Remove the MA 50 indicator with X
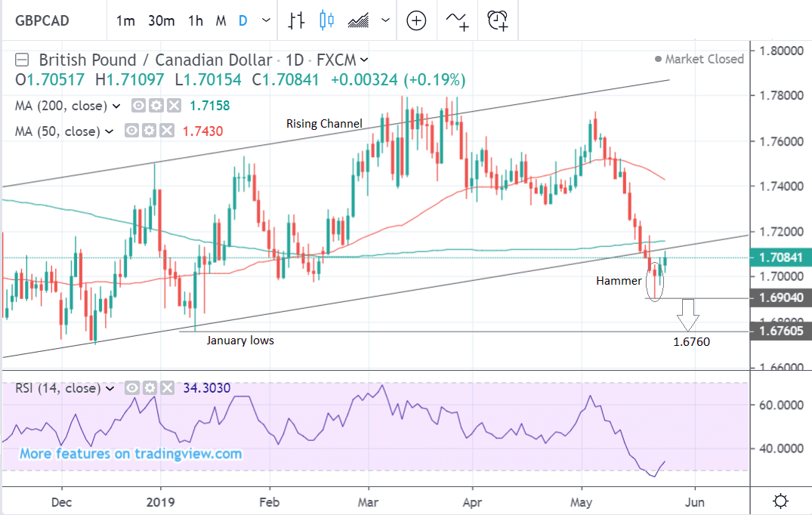The image size is (812, 515). coord(167,131)
